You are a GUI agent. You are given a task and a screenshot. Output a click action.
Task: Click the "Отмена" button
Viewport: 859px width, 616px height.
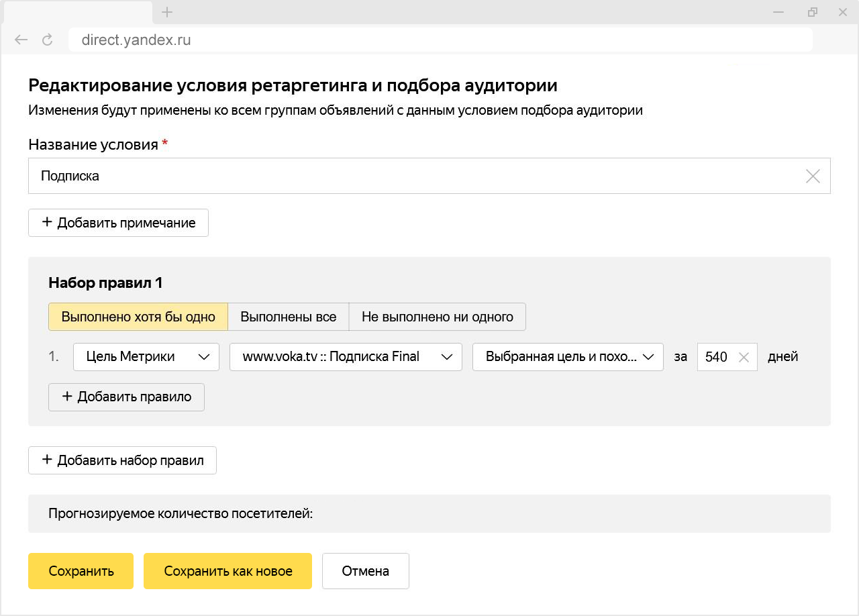tap(366, 571)
